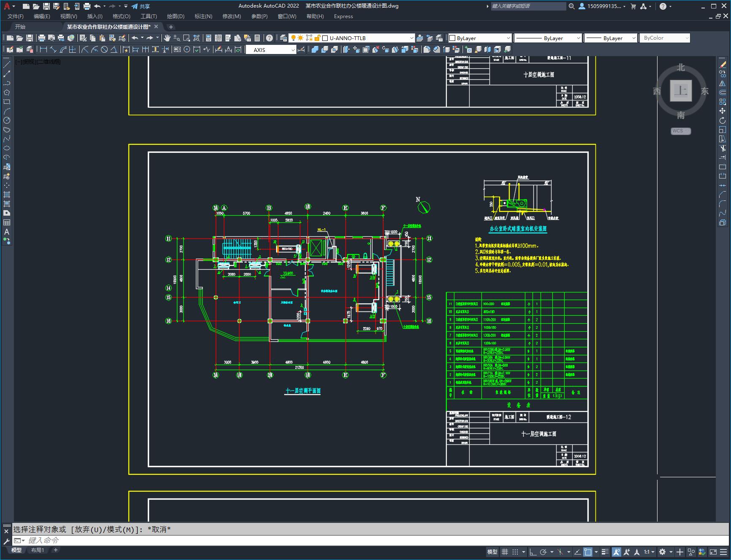Select the Line drawing tool
Viewport: 731px width, 560px height.
point(7,65)
